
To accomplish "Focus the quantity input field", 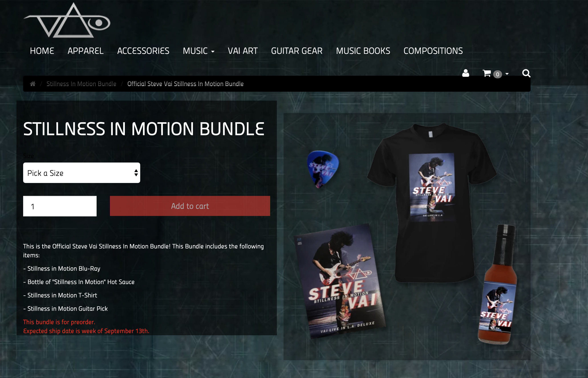I will (x=60, y=206).
